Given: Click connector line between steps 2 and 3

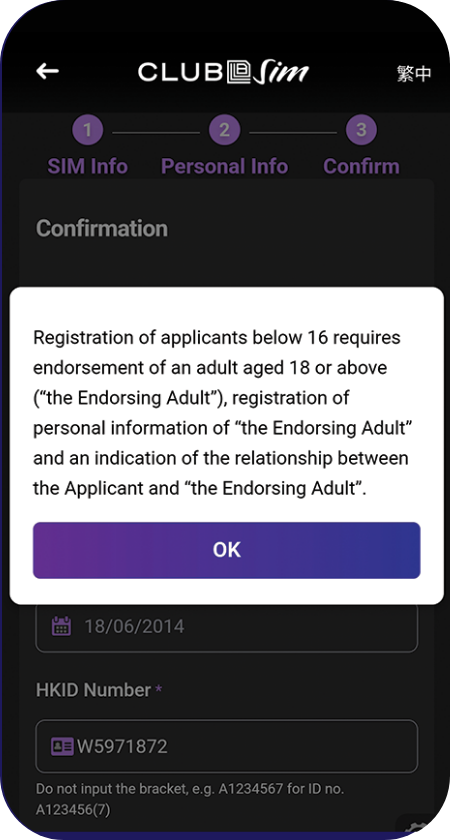Looking at the screenshot, I should click(x=293, y=132).
